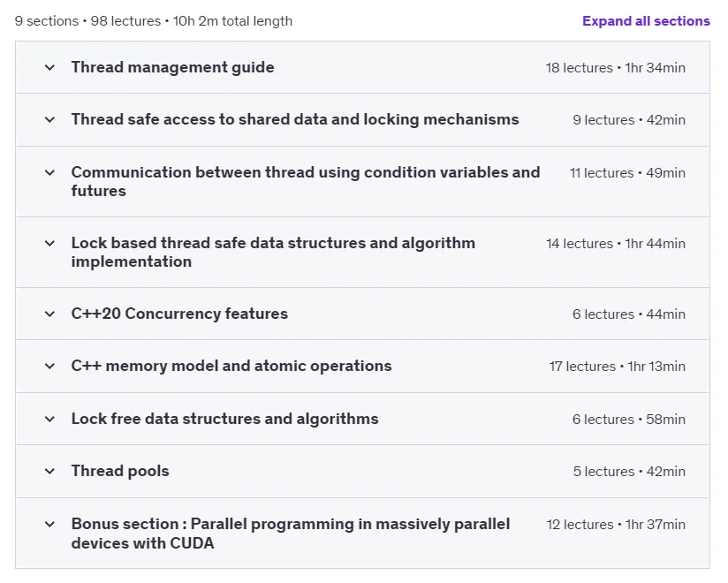728x583 pixels.
Task: Expand Lock based thread safe structures chevron
Action: pyautogui.click(x=49, y=243)
